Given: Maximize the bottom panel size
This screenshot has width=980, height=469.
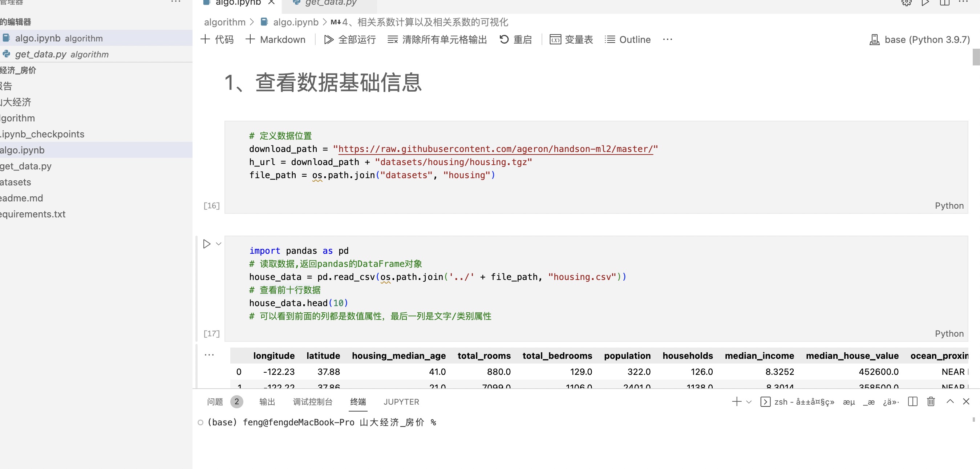Looking at the screenshot, I should (950, 401).
